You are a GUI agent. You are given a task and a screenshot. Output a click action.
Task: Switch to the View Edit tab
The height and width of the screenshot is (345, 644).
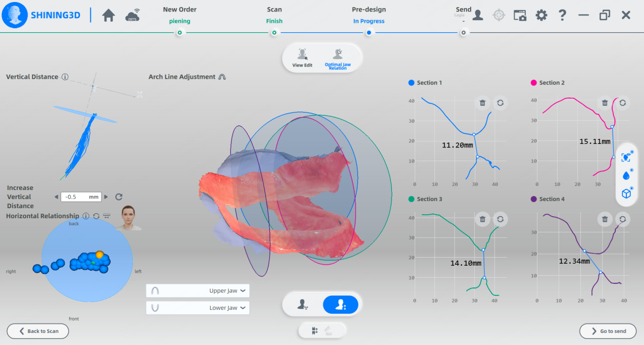302,57
